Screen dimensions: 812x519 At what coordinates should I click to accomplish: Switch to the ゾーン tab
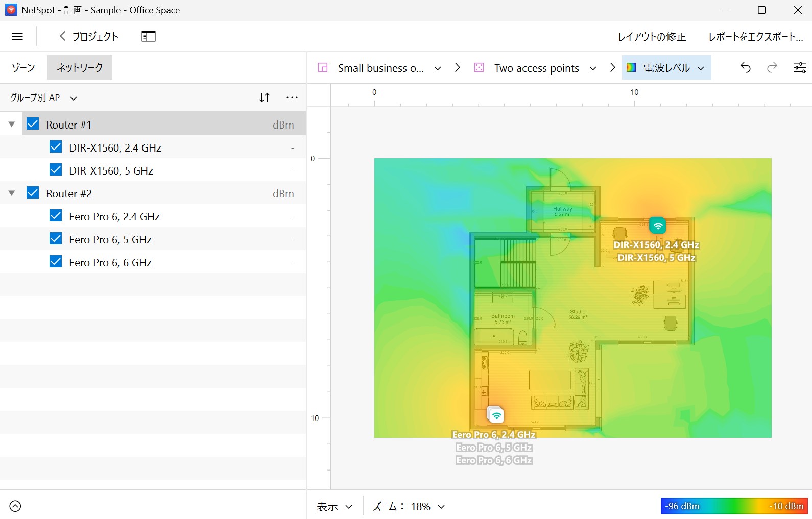click(x=23, y=68)
